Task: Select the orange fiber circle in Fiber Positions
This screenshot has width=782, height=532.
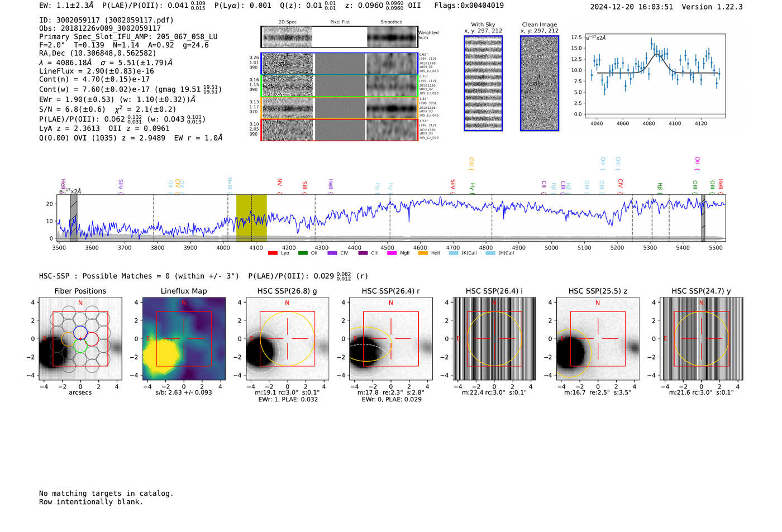Action: 68,339
